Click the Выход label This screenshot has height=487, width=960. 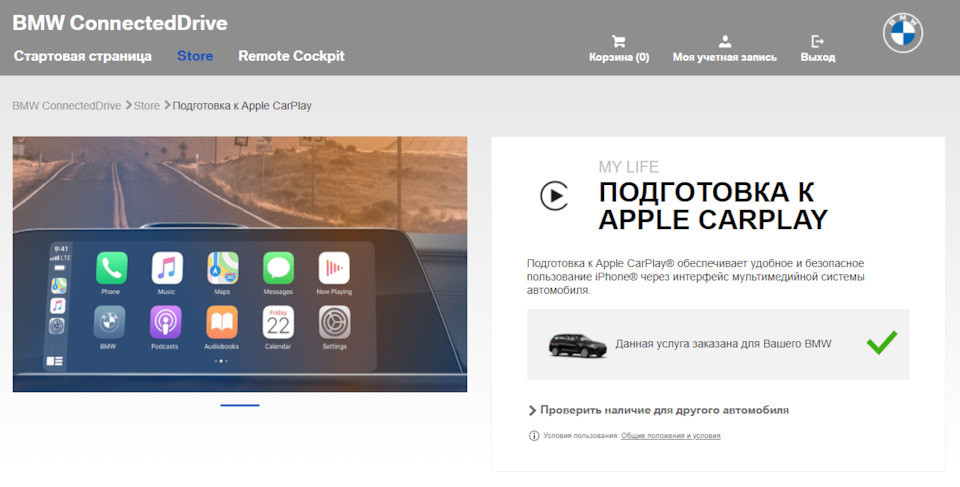pos(818,57)
